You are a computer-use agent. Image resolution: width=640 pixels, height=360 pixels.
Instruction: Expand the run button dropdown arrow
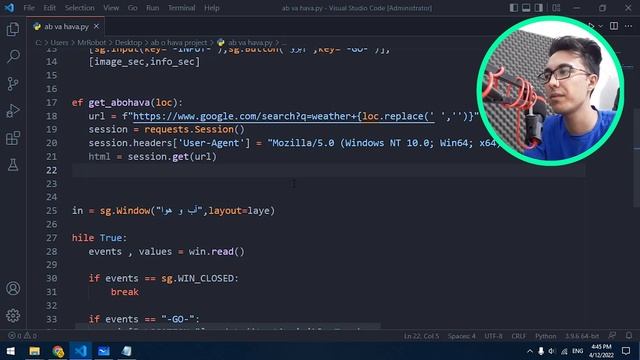coord(600,26)
